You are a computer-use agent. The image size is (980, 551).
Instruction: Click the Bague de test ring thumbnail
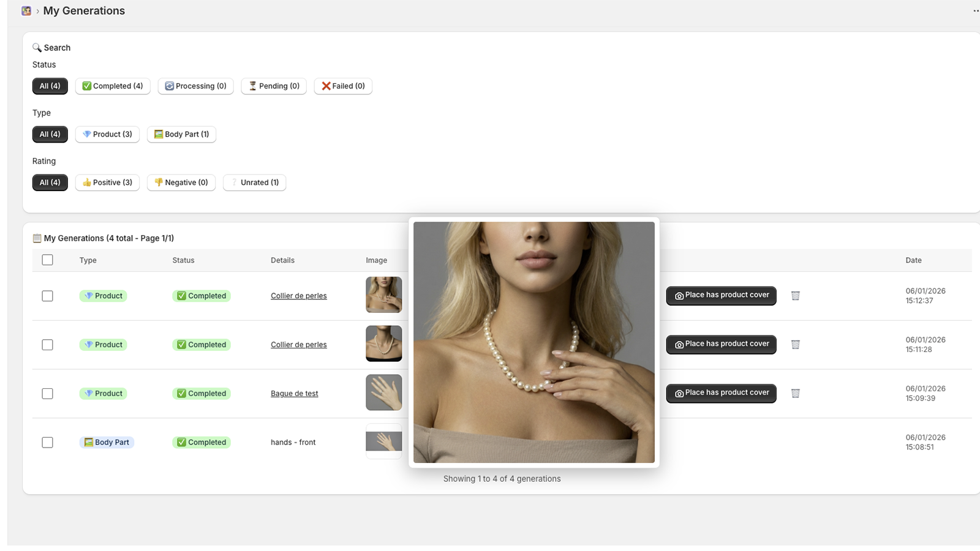click(x=383, y=392)
